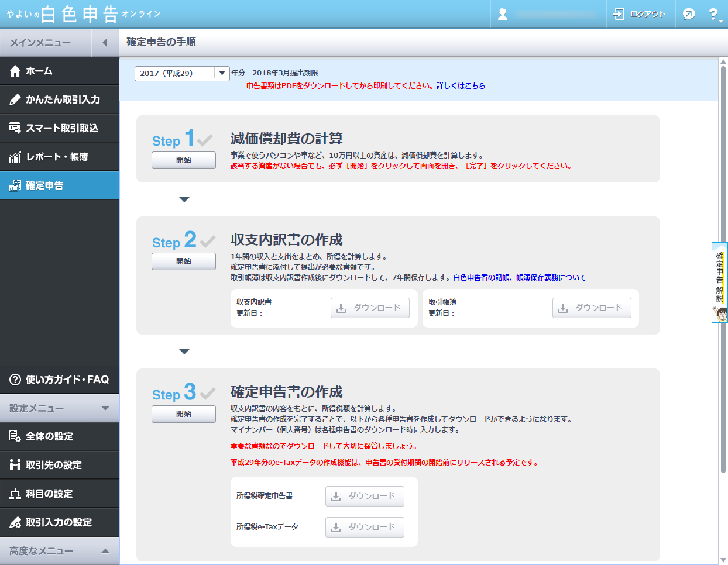Viewport: 728px width, 565px height.
Task: Collapse the メインメニュー sidebar arrow
Action: point(105,43)
